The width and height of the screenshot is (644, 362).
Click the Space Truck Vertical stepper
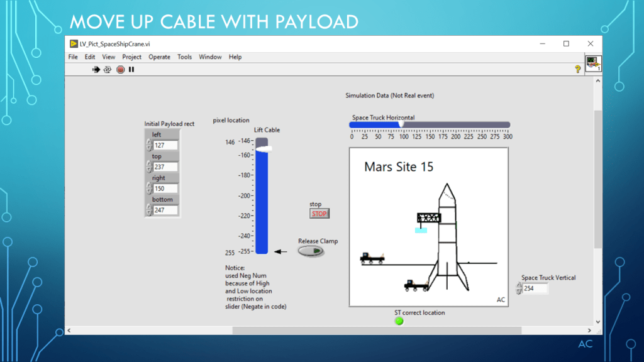518,288
